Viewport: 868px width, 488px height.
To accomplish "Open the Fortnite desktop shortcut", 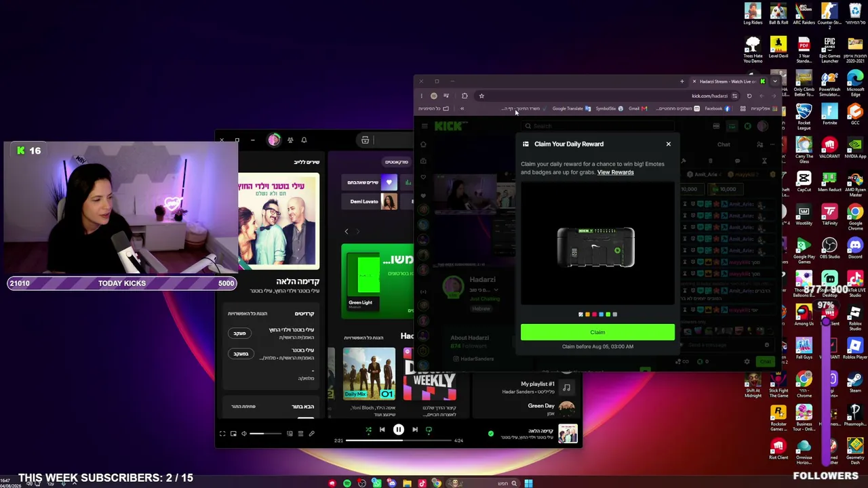I will 829,114.
